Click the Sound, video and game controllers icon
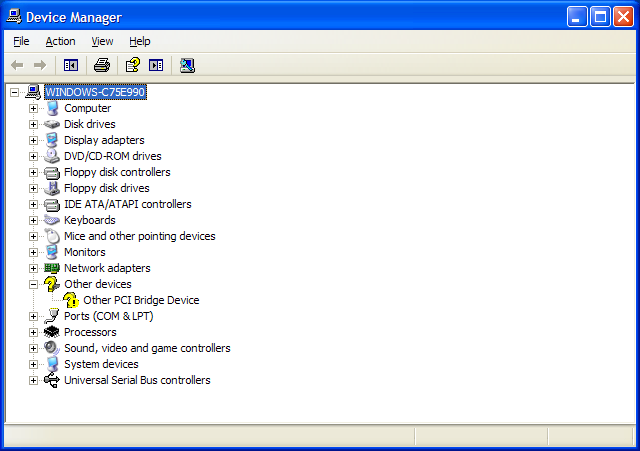This screenshot has height=451, width=640. tap(52, 348)
